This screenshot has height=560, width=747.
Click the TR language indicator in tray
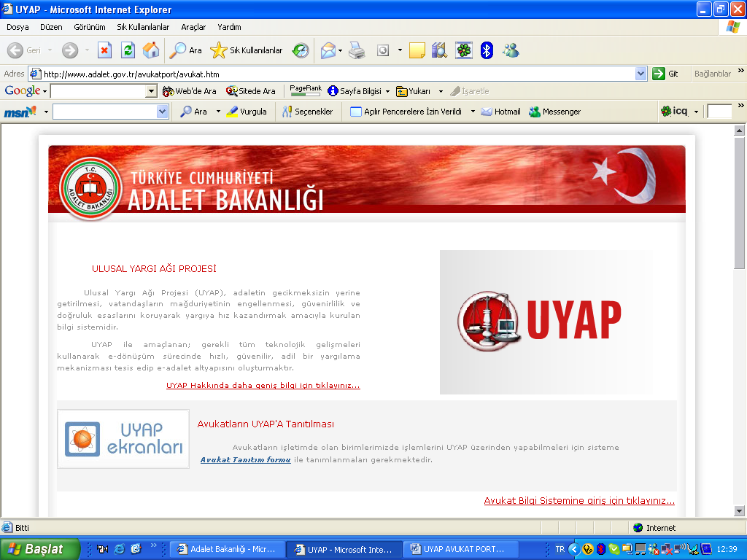click(x=560, y=549)
